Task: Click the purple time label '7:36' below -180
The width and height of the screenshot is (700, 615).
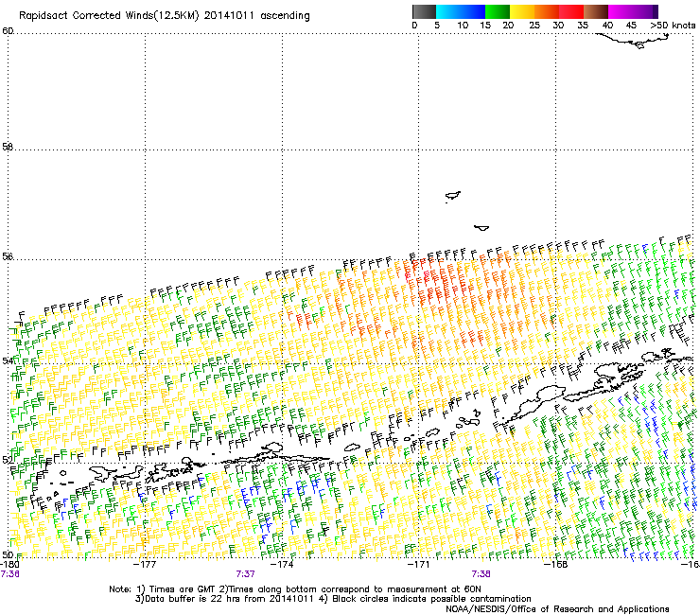Action: click(x=9, y=574)
